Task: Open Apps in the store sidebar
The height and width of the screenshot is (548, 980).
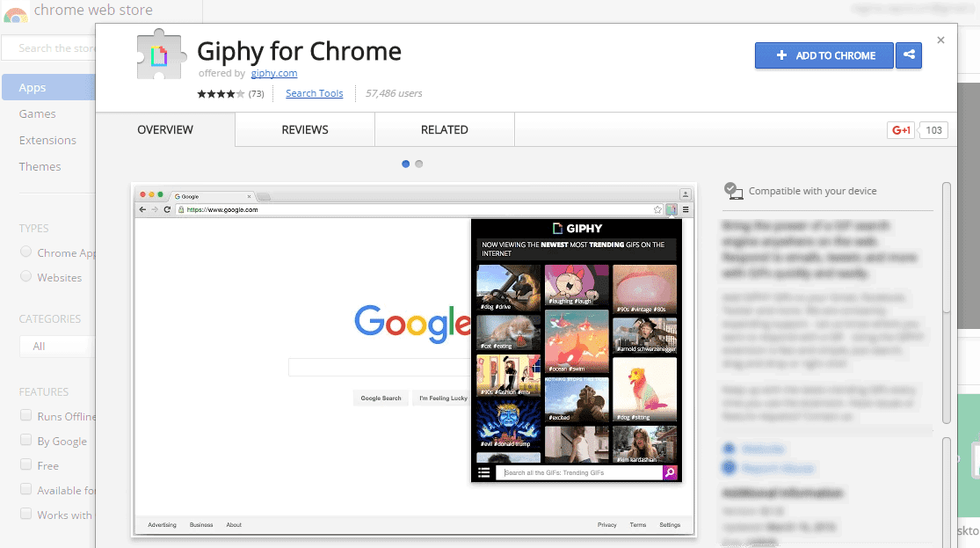Action: point(48,88)
